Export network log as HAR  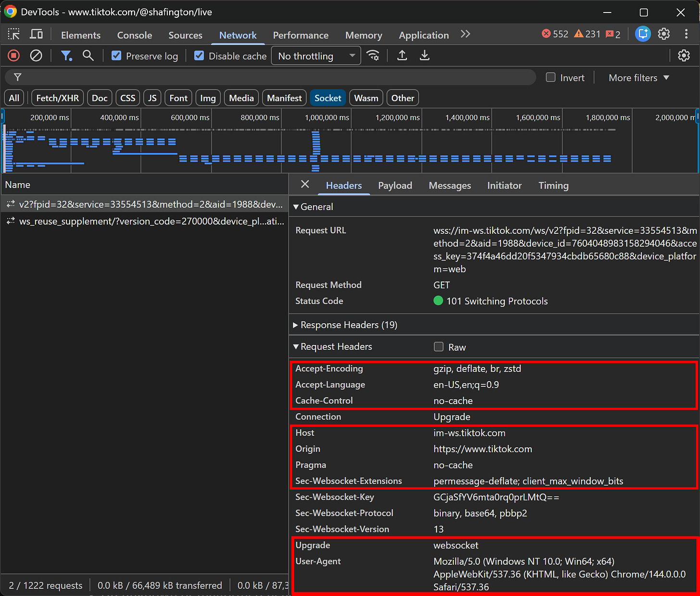[425, 55]
